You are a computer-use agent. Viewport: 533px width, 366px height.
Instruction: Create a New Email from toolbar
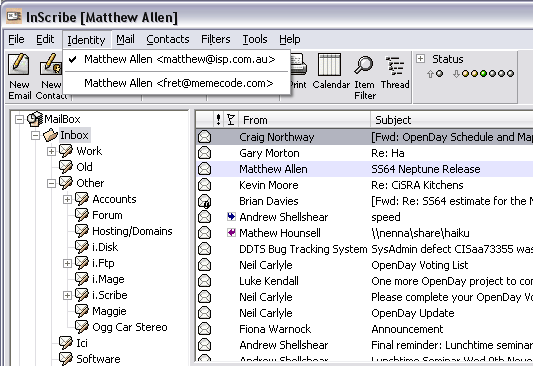coord(19,76)
